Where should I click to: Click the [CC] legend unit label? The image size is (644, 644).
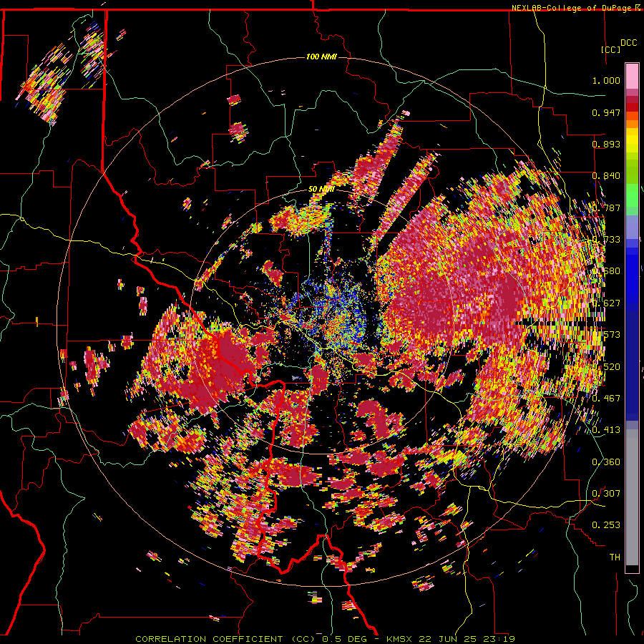tap(610, 49)
